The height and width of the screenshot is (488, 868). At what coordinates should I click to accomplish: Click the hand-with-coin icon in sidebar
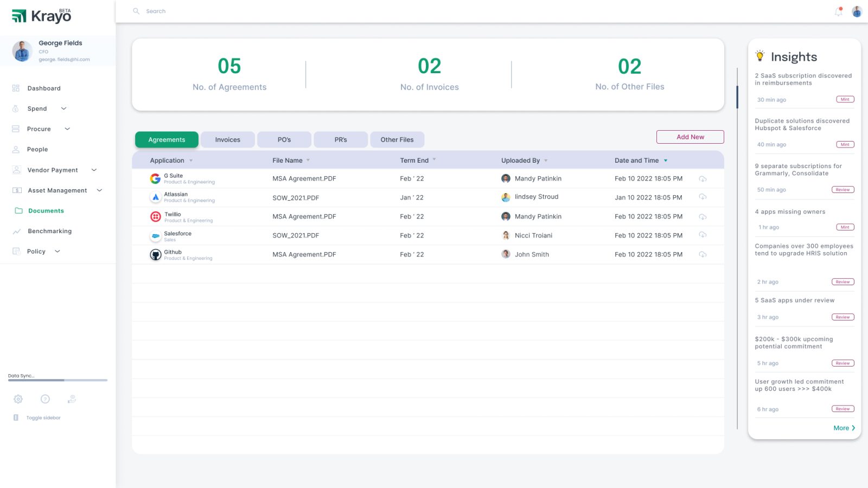point(72,399)
